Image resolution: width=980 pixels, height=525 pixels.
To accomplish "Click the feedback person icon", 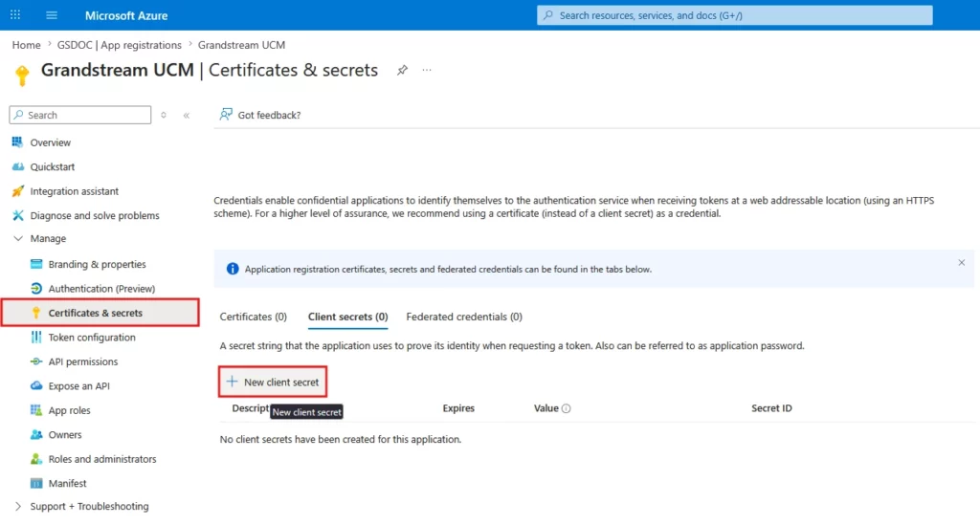I will coord(226,114).
